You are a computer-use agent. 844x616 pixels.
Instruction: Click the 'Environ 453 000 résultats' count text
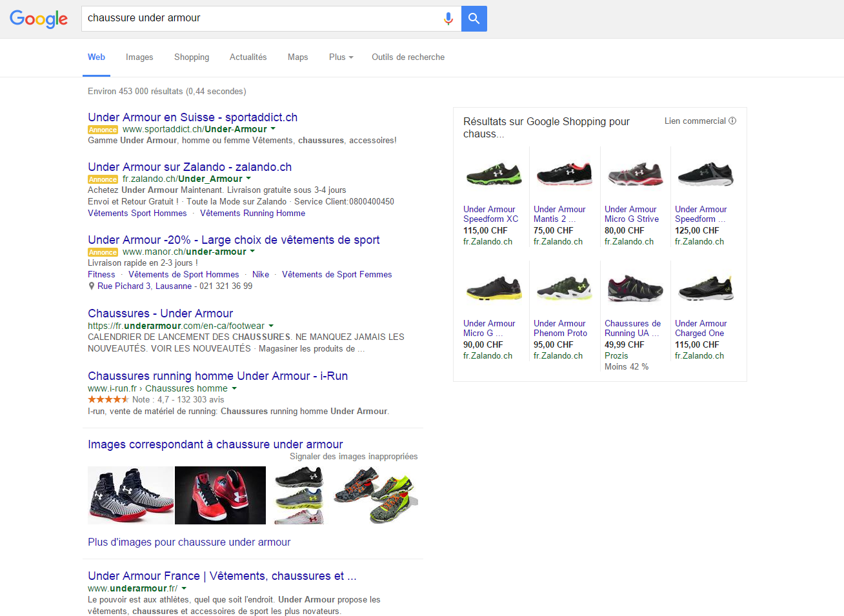136,92
